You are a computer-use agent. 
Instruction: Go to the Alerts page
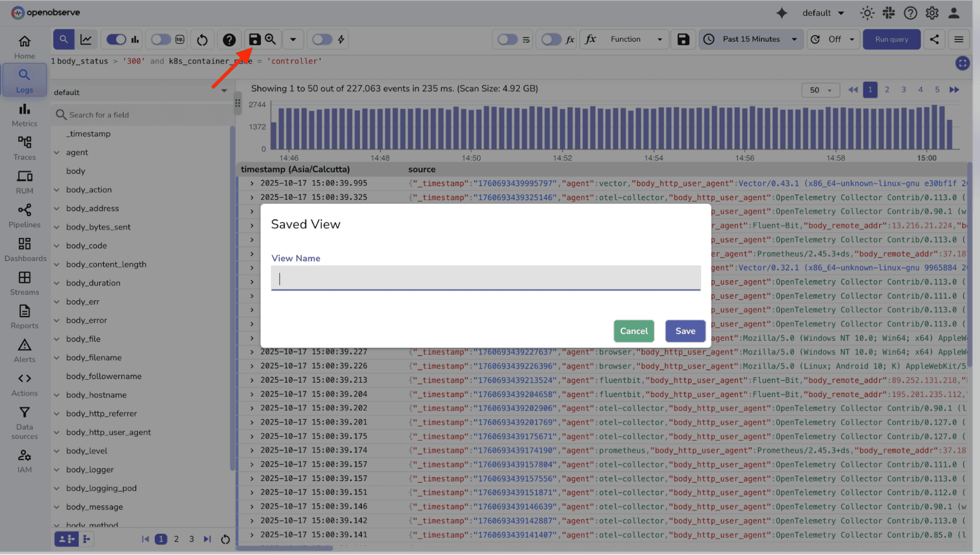24,350
